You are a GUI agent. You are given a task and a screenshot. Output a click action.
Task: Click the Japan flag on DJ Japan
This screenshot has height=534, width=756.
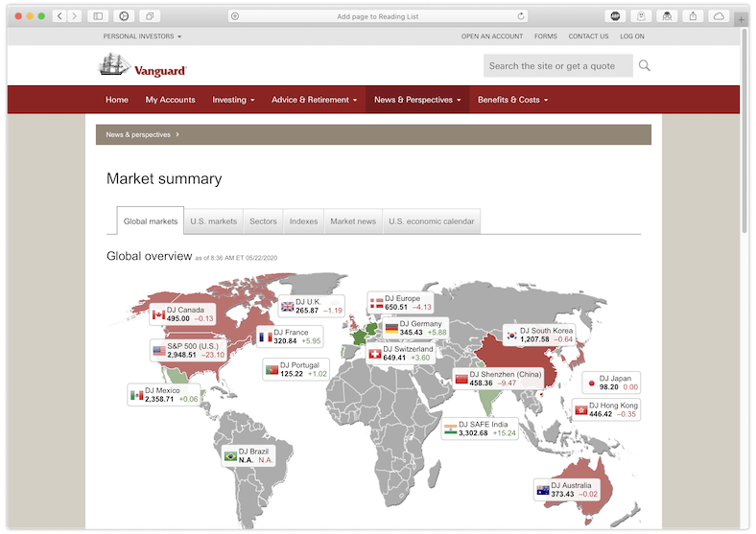[591, 383]
